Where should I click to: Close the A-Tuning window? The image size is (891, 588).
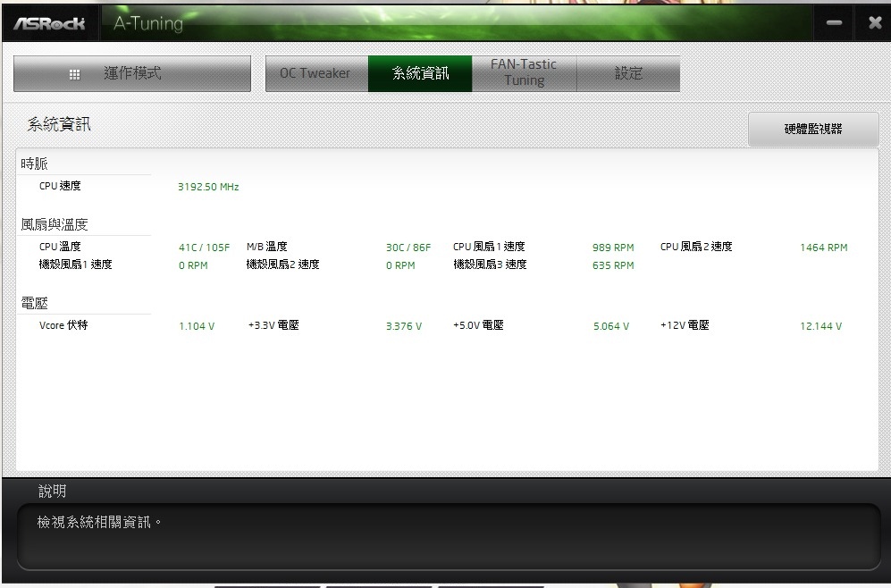click(875, 22)
